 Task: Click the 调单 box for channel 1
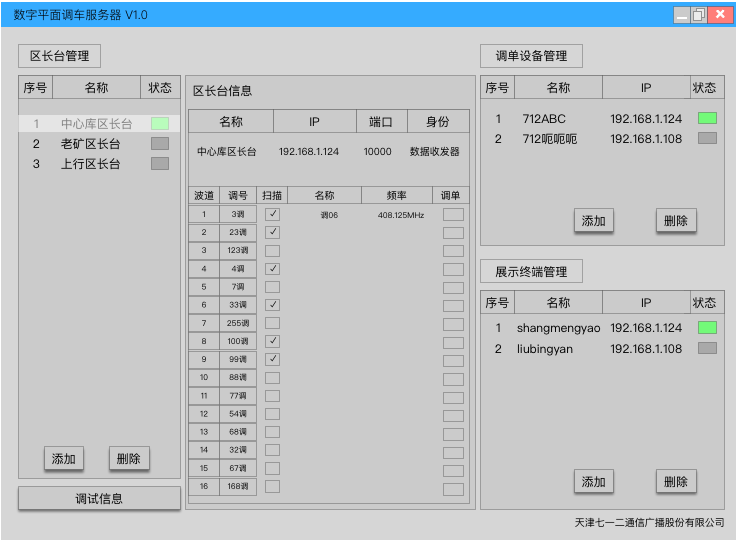click(453, 214)
